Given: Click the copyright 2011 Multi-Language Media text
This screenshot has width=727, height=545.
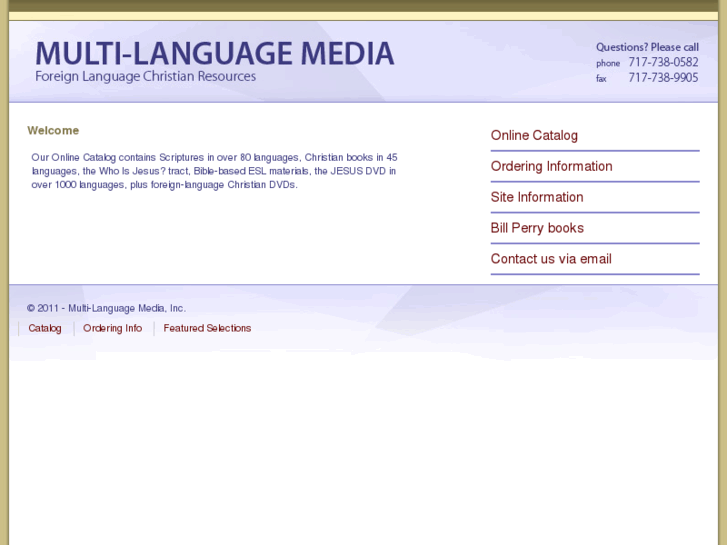Looking at the screenshot, I should (x=106, y=308).
